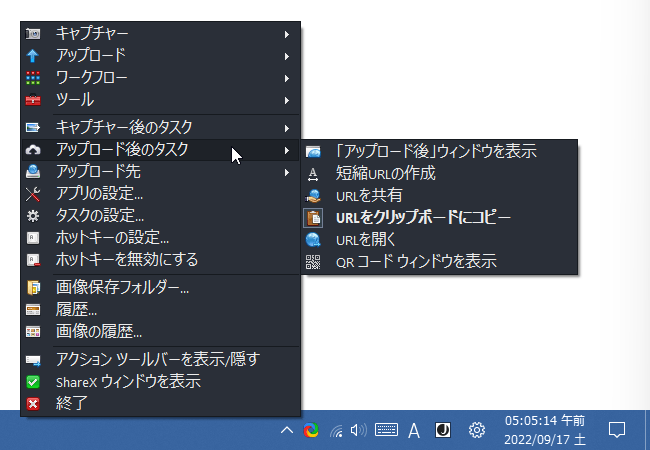The image size is (650, 450).
Task: Click the blue arrow icon beside アップロード
Action: 33,56
